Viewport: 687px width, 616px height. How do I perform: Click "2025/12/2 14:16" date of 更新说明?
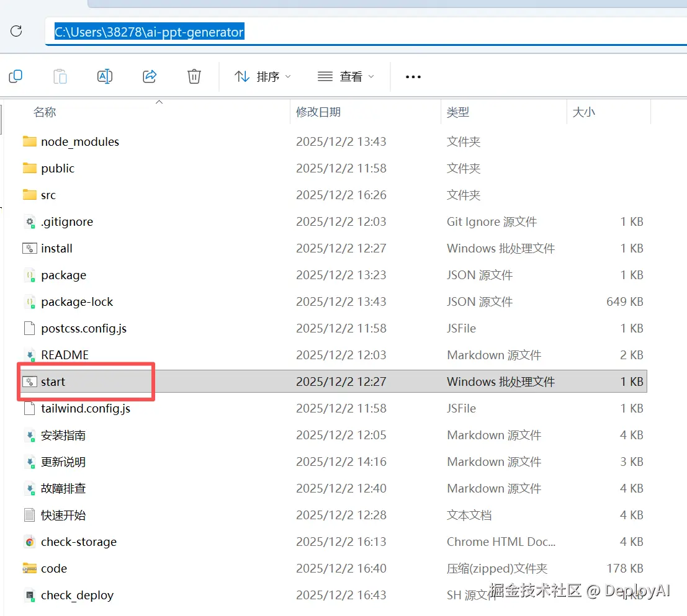pos(341,462)
